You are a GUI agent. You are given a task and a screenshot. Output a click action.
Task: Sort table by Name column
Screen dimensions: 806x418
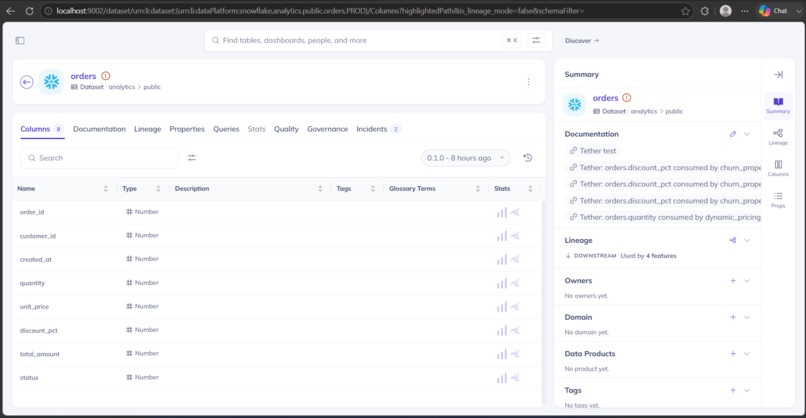pos(106,189)
